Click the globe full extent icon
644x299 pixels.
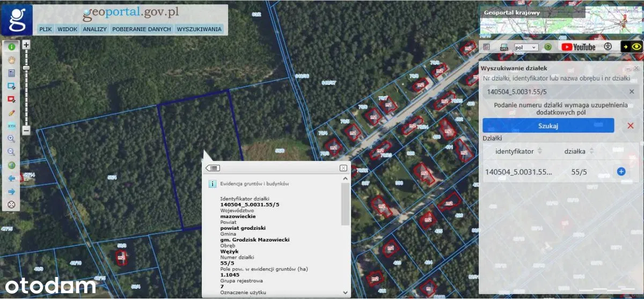11,165
